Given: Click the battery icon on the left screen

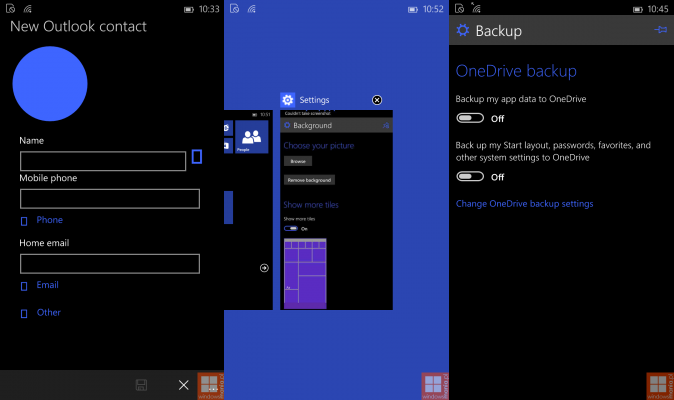Looking at the screenshot, I should [189, 9].
